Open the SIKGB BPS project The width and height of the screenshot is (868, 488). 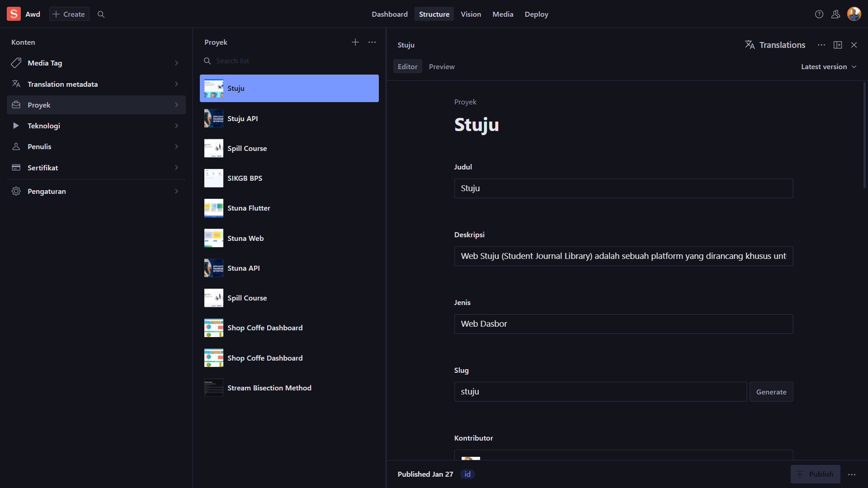coord(289,178)
